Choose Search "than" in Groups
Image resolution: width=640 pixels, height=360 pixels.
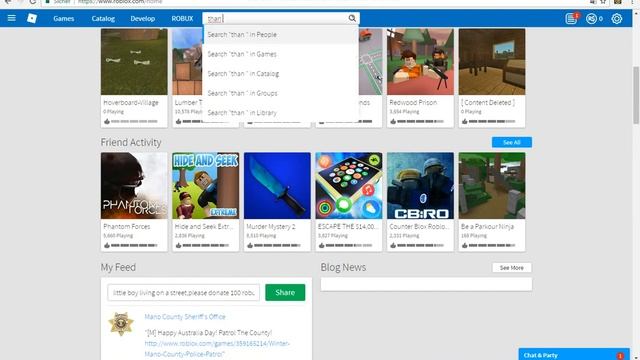[280, 93]
